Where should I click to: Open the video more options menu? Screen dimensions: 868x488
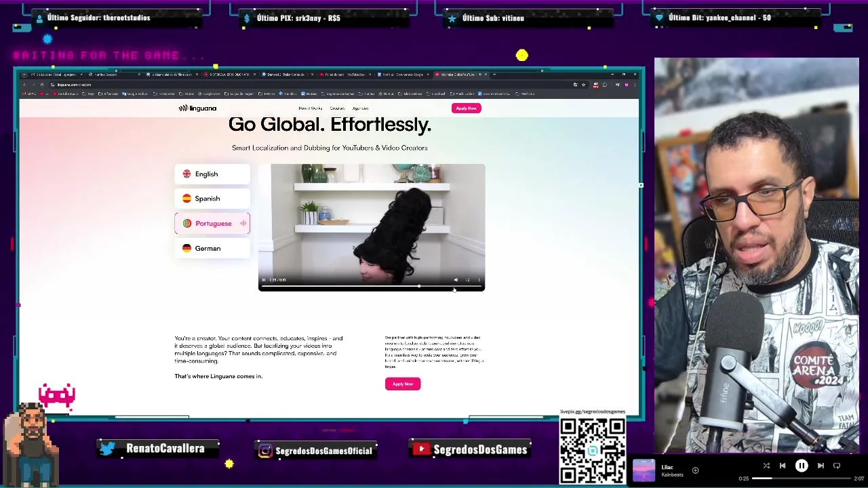pyautogui.click(x=479, y=280)
